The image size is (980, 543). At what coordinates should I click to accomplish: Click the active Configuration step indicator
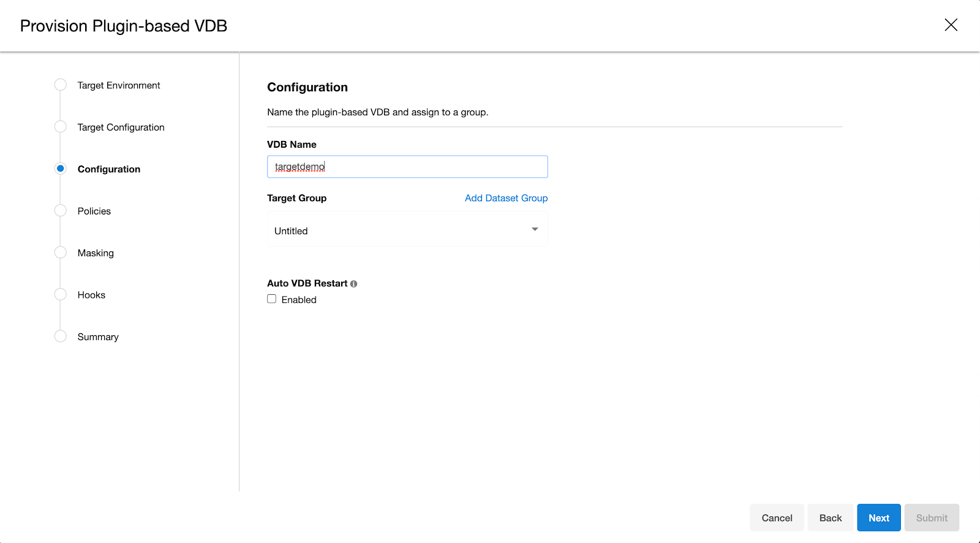point(61,169)
